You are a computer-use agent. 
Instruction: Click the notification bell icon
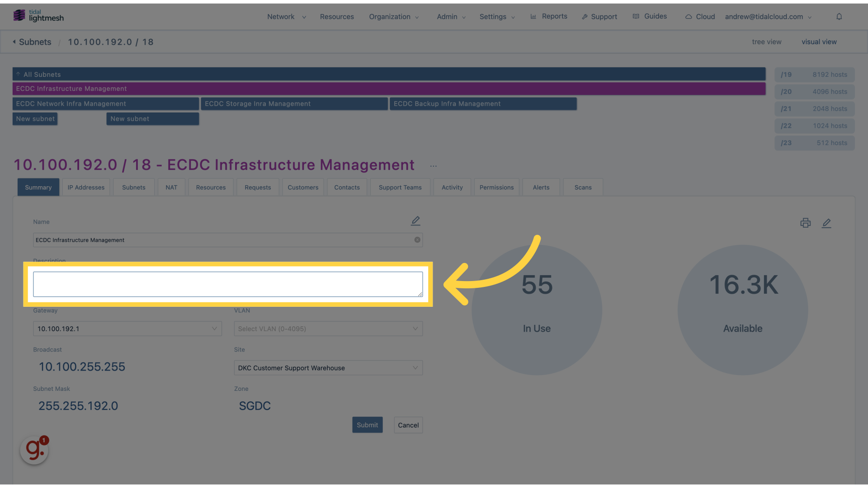point(839,17)
